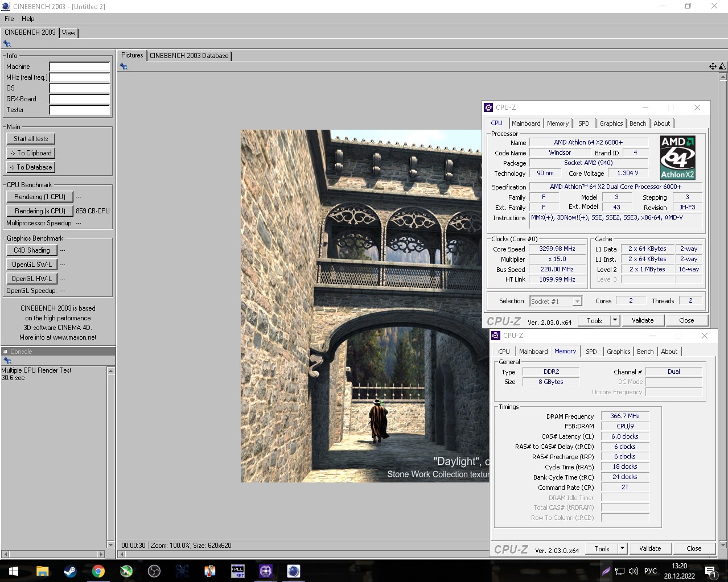This screenshot has width=728, height=582.
Task: Open File Explorer from the taskbar
Action: pyautogui.click(x=42, y=571)
